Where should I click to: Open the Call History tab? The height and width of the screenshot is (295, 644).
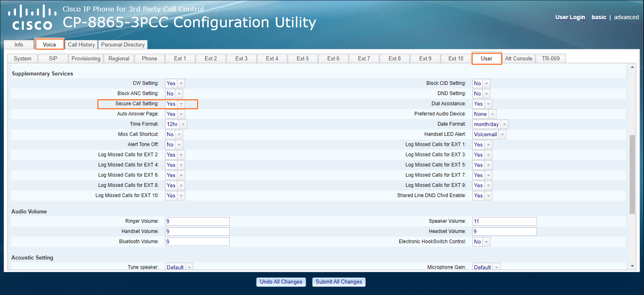click(81, 44)
